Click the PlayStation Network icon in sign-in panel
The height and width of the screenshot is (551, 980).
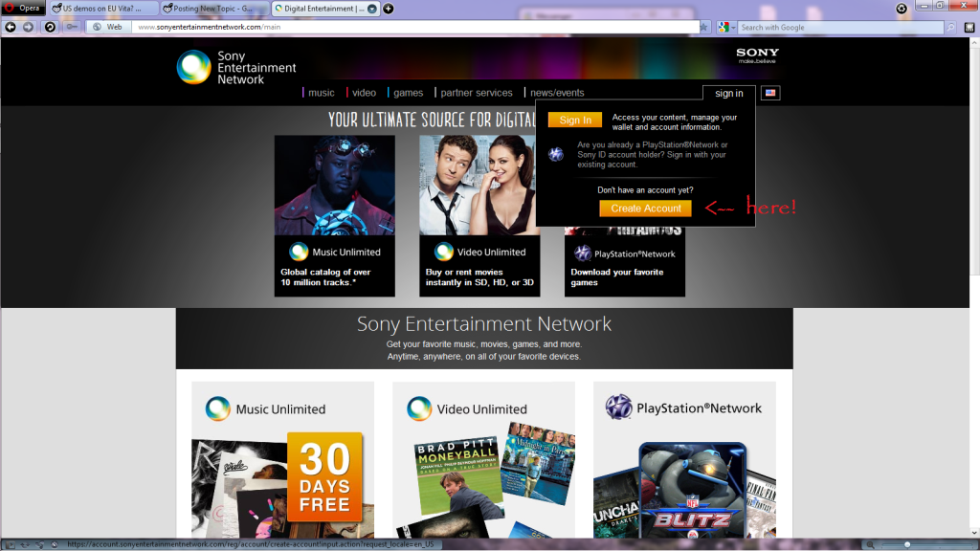(556, 154)
